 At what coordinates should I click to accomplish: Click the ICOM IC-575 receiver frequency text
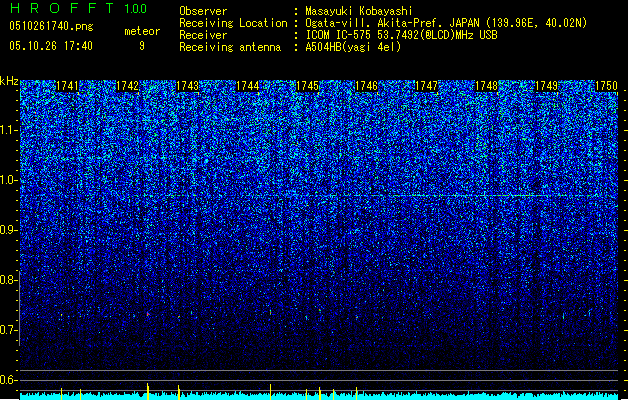(x=401, y=35)
